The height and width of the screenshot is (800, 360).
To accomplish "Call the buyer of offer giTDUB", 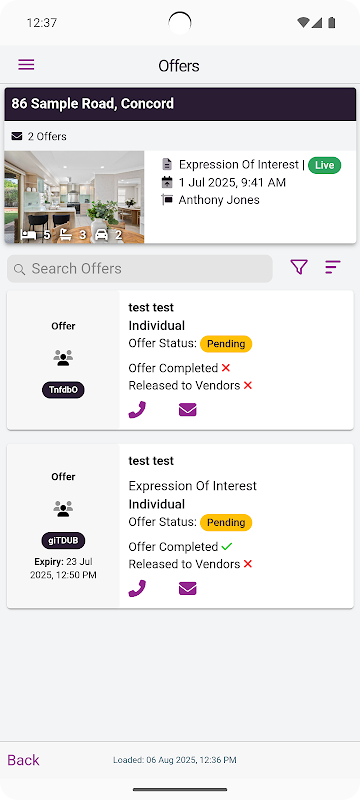I will pyautogui.click(x=137, y=589).
